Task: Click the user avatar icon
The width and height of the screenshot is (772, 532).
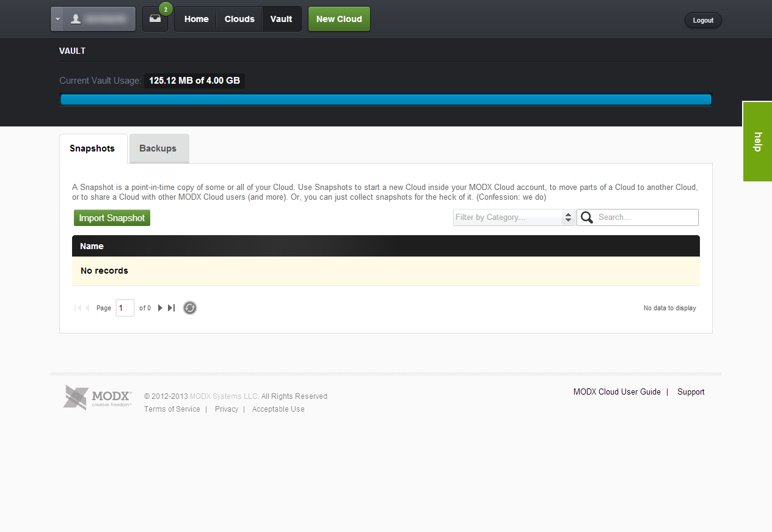Action: pyautogui.click(x=76, y=19)
